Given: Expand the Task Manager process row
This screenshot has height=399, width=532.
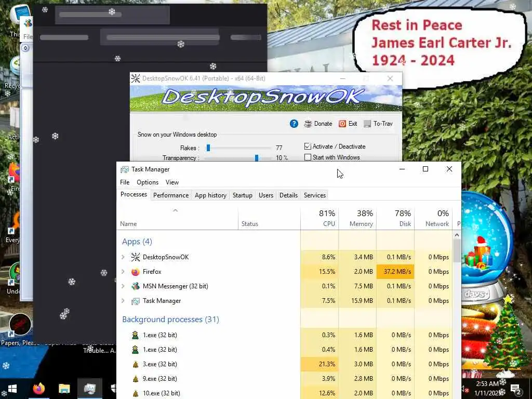Looking at the screenshot, I should click(x=123, y=301).
